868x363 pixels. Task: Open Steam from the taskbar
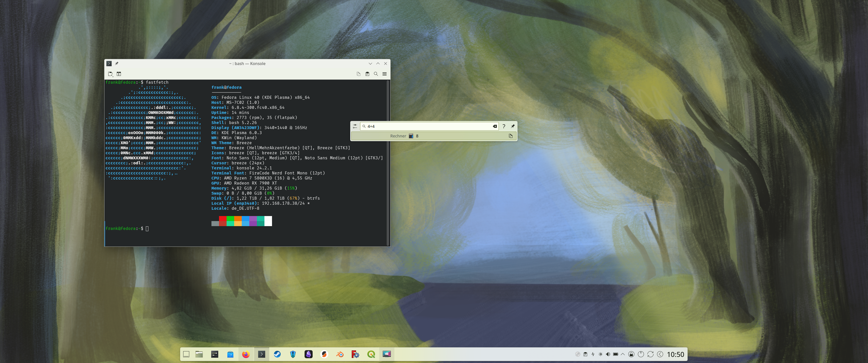point(277,354)
